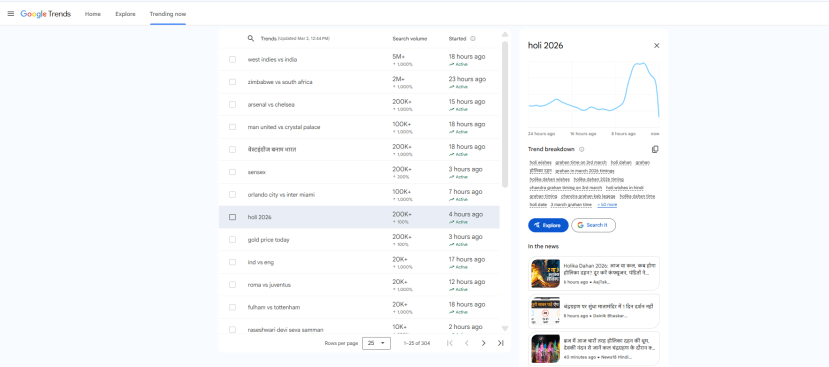Click scrollbar up arrow of trends table
The height and width of the screenshot is (367, 829).
pyautogui.click(x=505, y=34)
